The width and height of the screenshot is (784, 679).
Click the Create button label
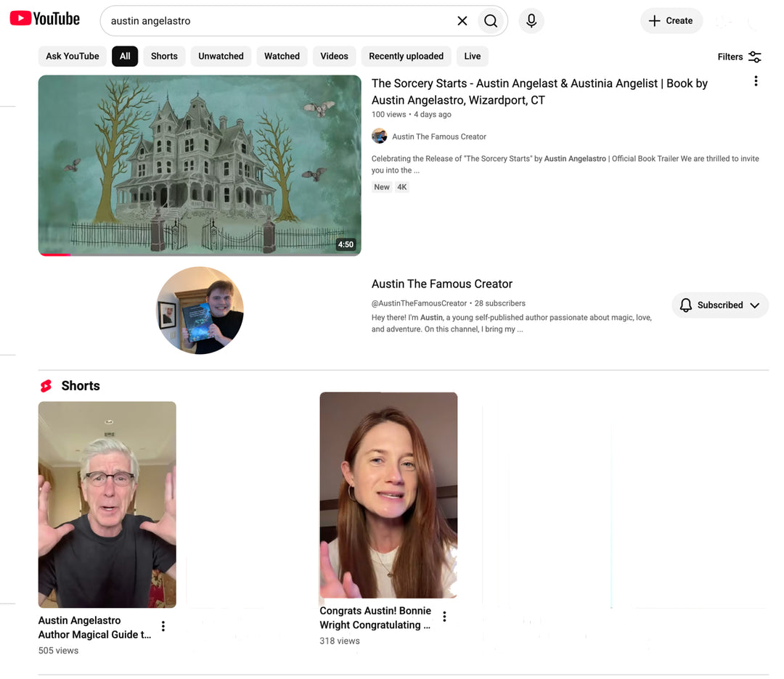coord(679,21)
